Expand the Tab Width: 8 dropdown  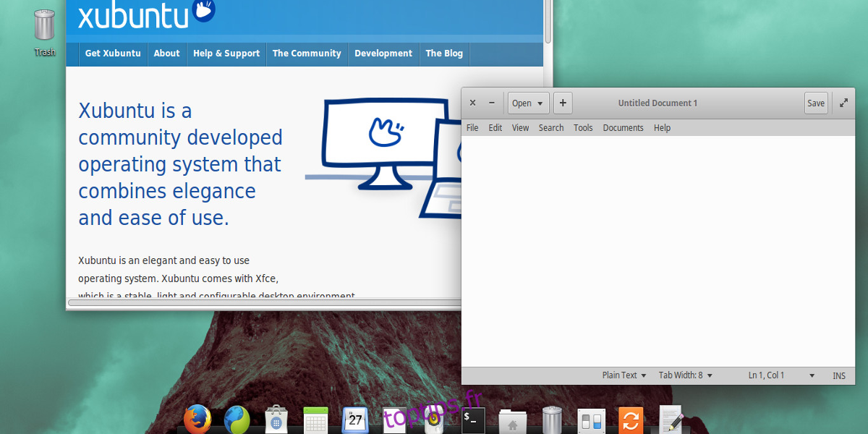click(x=685, y=375)
